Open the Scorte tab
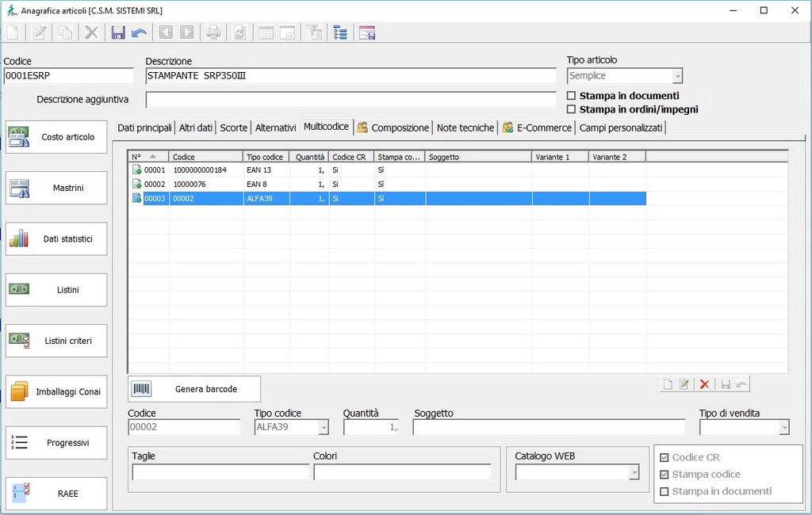812x515 pixels. click(x=234, y=128)
